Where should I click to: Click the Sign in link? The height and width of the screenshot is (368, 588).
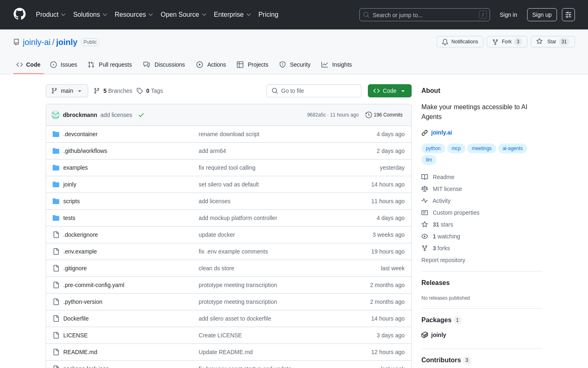click(508, 15)
